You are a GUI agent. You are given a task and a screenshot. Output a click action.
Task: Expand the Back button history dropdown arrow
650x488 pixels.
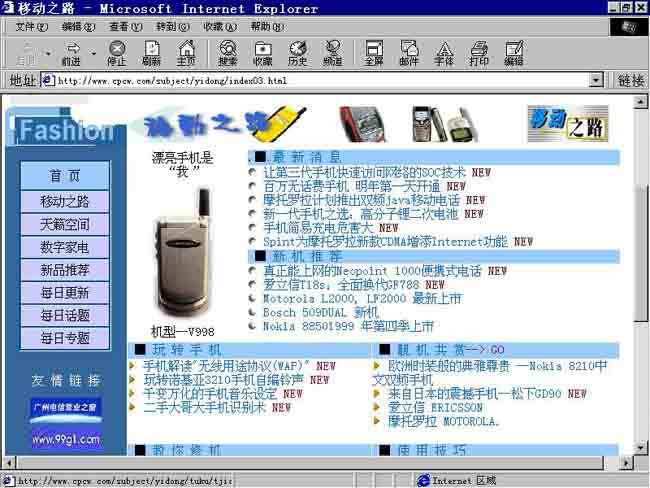(x=49, y=53)
